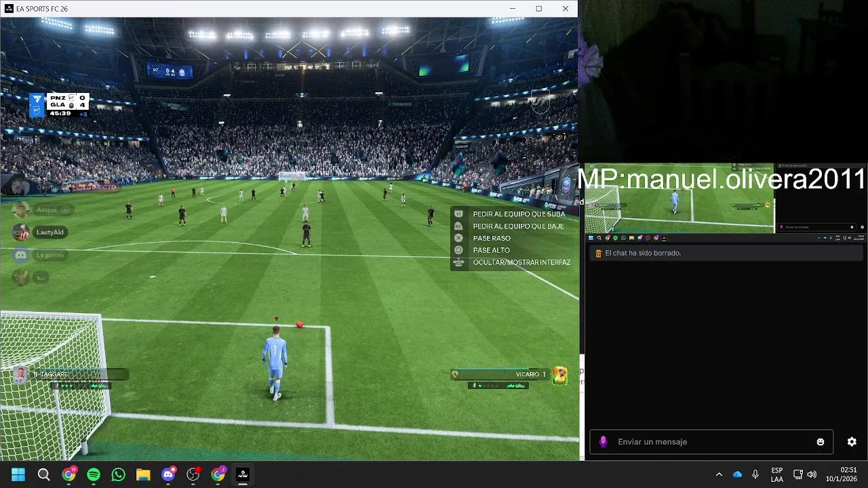Click OCULTAR/MOSTRAR INTERFAZ prompt
Screen dimensions: 868x488
[x=521, y=263]
